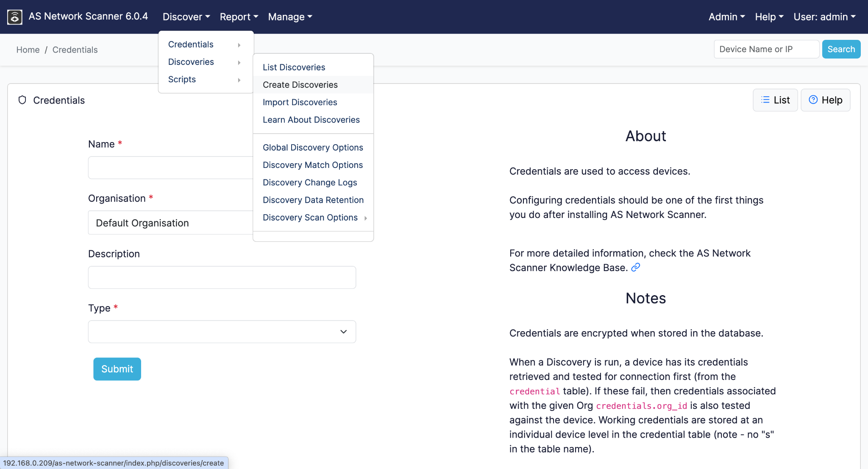Click the Help button in Credentials panel
Image resolution: width=868 pixels, height=469 pixels.
(x=825, y=100)
